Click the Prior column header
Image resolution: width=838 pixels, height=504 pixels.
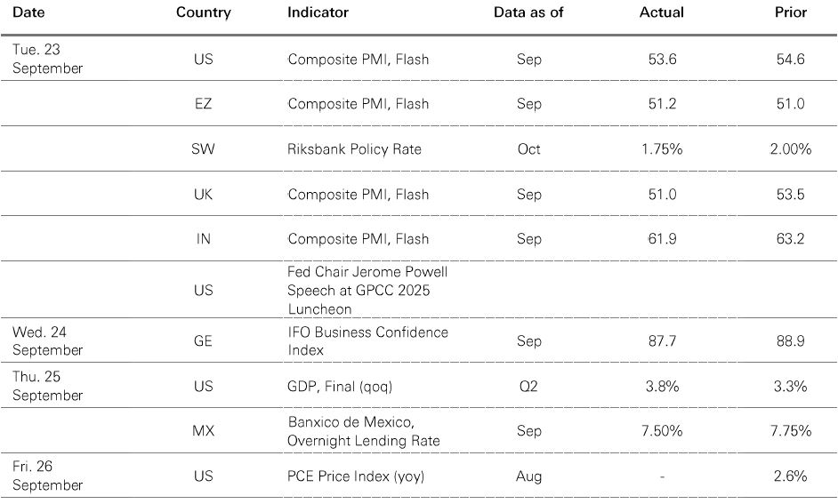point(791,12)
